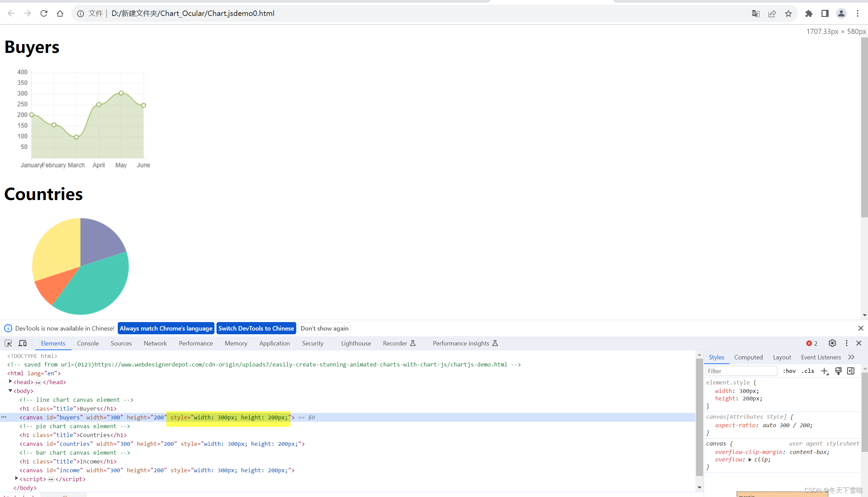868x497 pixels.
Task: Click Switch DevTools to Chinese
Action: tap(256, 328)
